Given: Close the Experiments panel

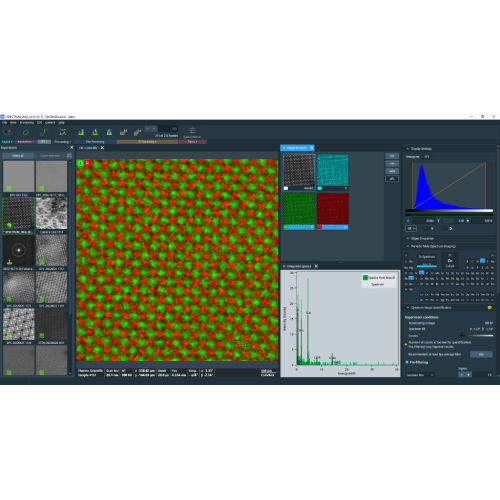Looking at the screenshot, I should 71,148.
